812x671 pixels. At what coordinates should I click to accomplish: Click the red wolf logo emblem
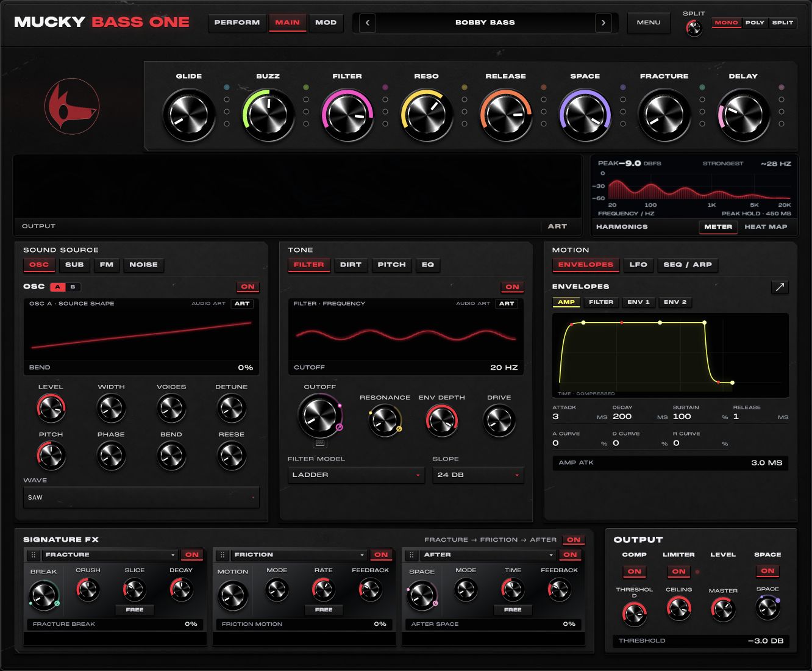point(72,107)
